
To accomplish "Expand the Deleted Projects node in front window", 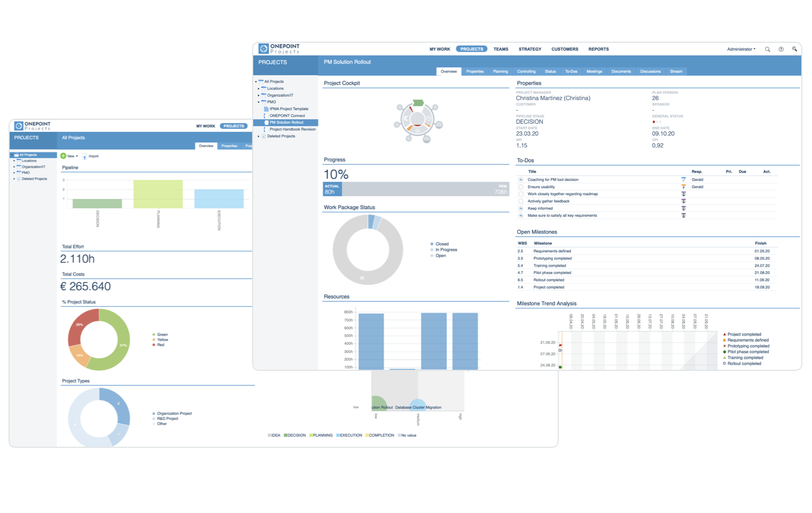I will click(259, 136).
